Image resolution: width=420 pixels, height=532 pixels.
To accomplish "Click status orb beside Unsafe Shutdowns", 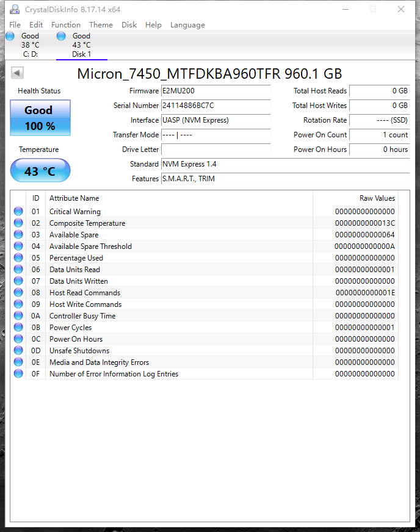I will coord(18,350).
